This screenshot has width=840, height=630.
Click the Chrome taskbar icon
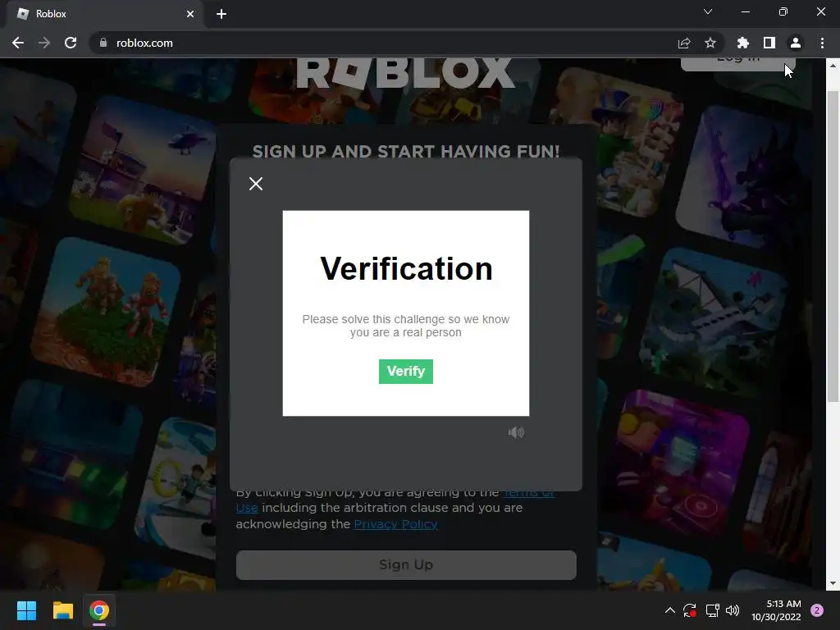99,610
